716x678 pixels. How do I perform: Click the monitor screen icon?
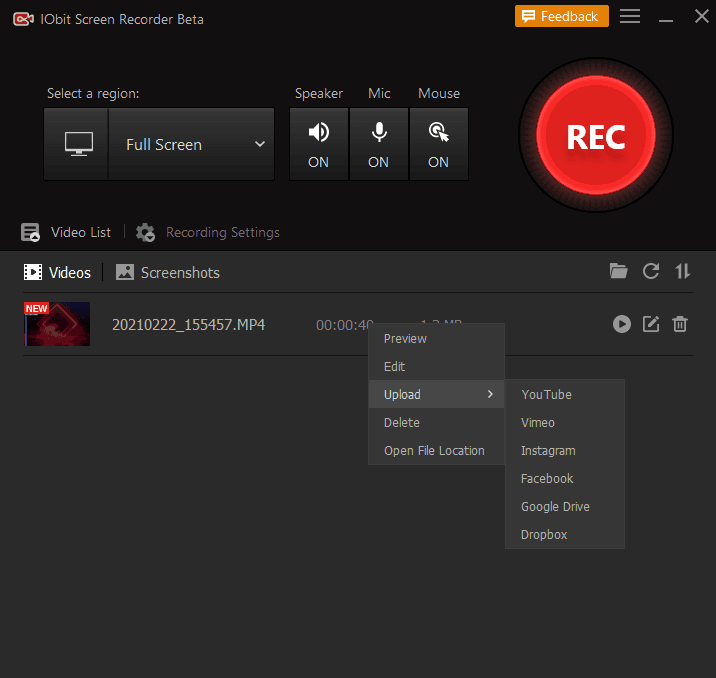pyautogui.click(x=79, y=144)
